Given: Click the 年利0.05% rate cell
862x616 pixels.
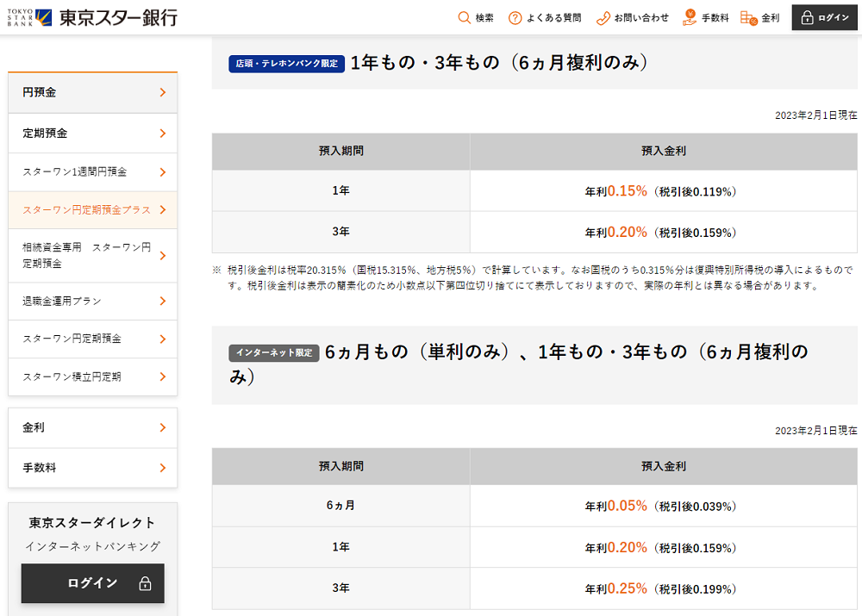Looking at the screenshot, I should coord(664,506).
